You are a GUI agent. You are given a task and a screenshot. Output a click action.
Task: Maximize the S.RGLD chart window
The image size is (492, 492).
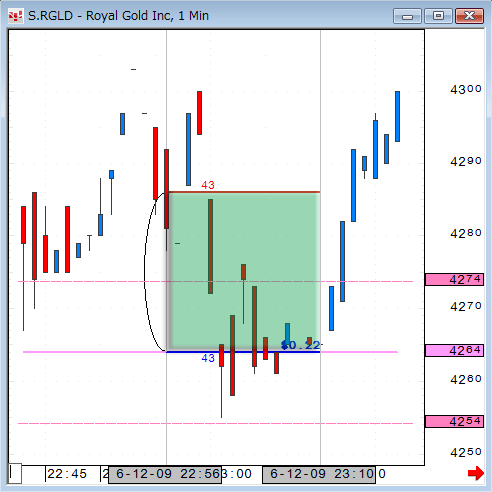tap(438, 16)
